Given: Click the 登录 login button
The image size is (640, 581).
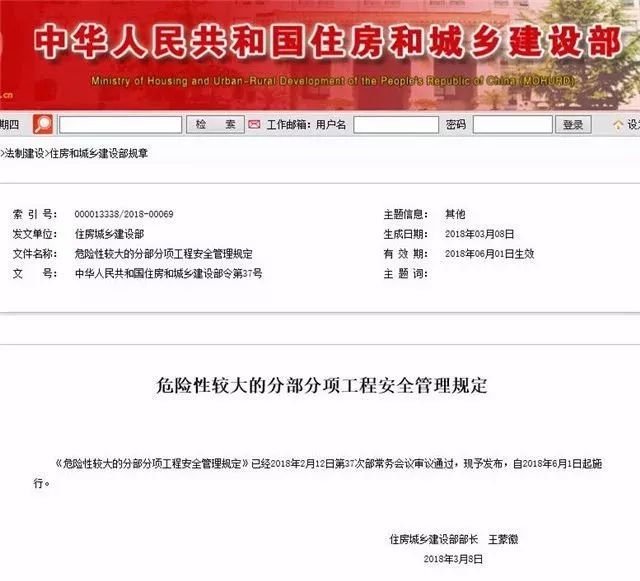Looking at the screenshot, I should 573,125.
